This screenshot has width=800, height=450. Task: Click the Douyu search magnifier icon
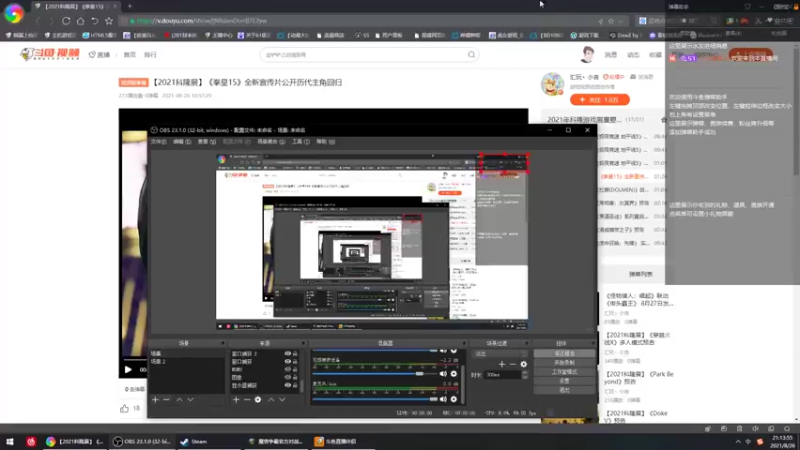(471, 55)
